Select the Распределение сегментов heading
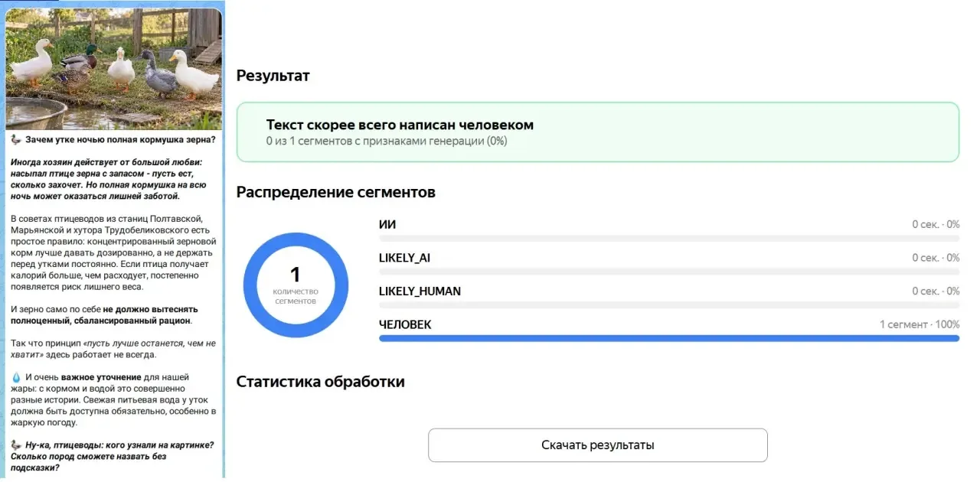This screenshot has width=980, height=482. tap(336, 192)
